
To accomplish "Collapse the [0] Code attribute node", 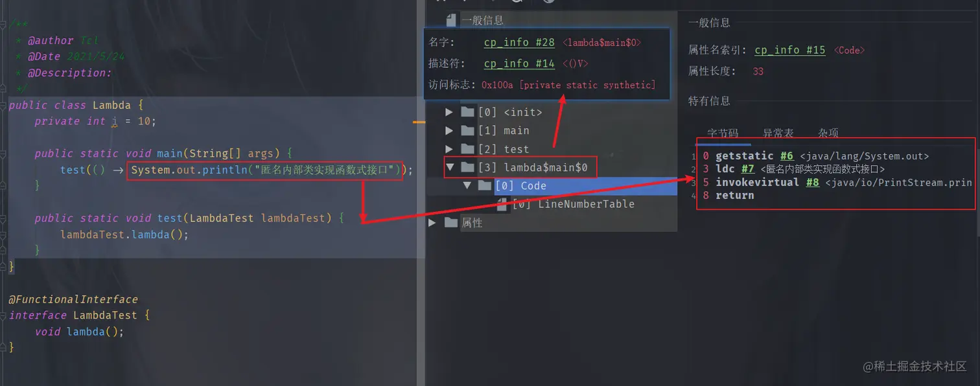I will tap(467, 186).
